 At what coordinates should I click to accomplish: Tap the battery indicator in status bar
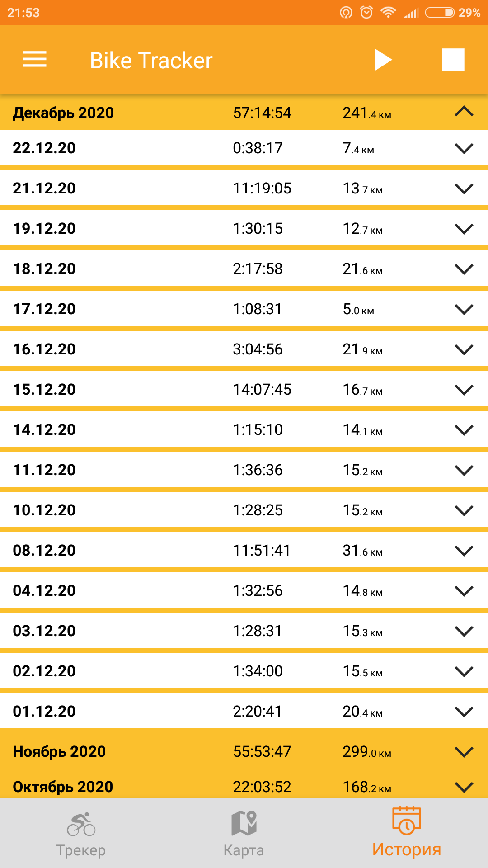tap(440, 12)
